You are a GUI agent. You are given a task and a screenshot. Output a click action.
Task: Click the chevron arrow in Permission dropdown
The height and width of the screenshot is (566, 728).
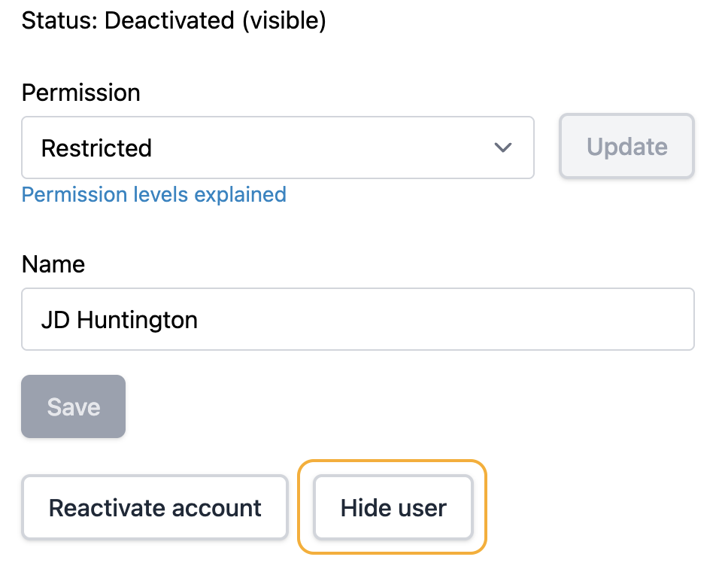coord(502,148)
